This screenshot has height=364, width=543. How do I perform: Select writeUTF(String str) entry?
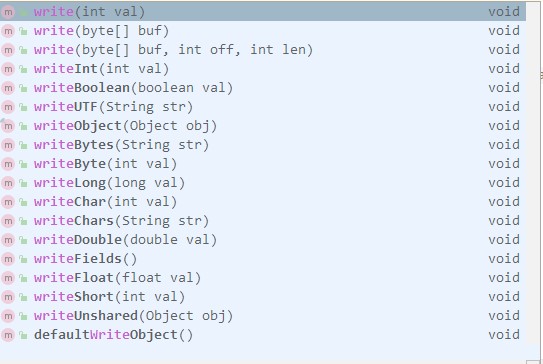pos(263,107)
